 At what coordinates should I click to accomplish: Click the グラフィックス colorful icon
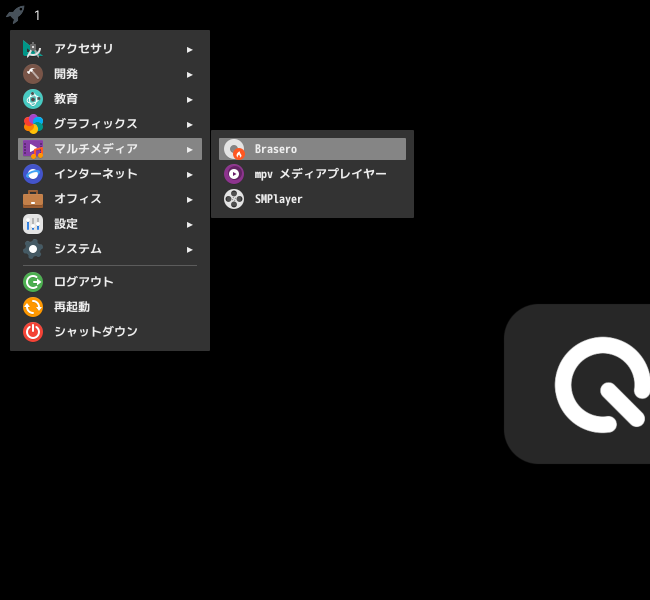[x=33, y=124]
